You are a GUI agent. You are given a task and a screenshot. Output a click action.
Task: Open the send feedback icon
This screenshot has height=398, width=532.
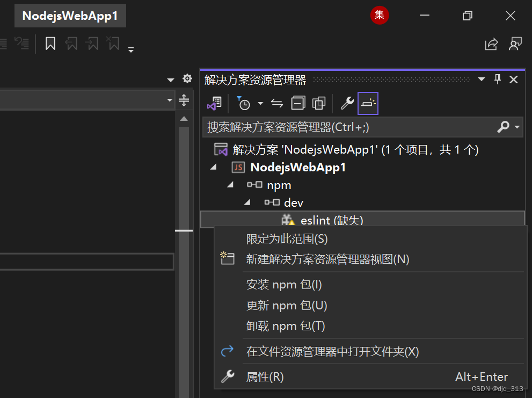pos(515,44)
